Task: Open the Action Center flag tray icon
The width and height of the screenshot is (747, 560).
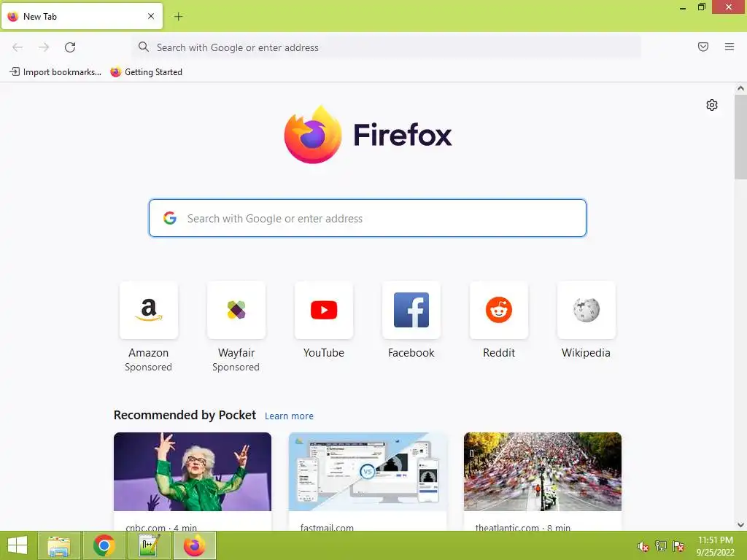Action: coord(678,546)
